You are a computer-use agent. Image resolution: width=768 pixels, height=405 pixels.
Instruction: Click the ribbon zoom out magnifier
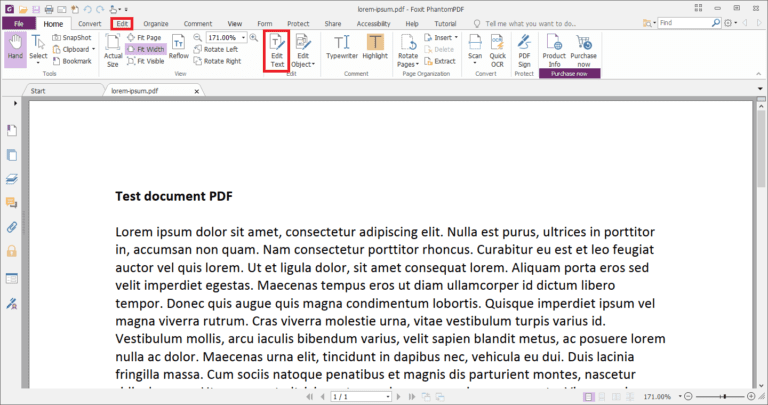197,38
